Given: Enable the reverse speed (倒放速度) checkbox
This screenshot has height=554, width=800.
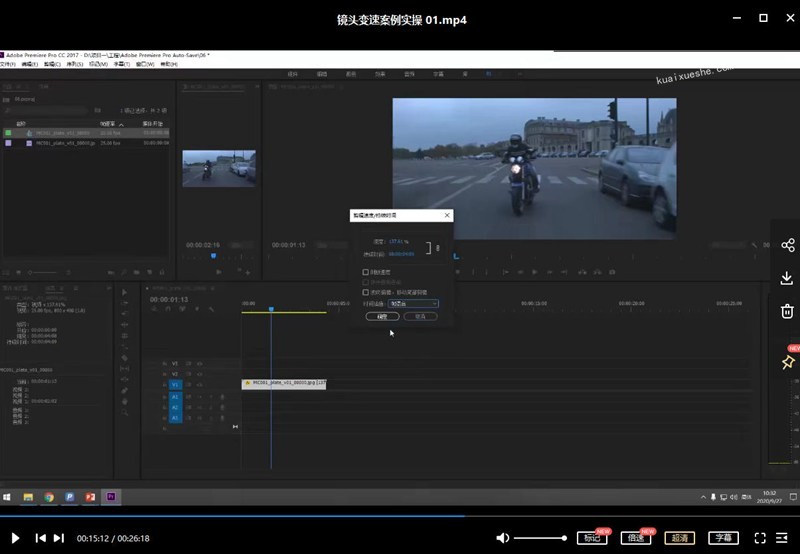Looking at the screenshot, I should (x=366, y=272).
